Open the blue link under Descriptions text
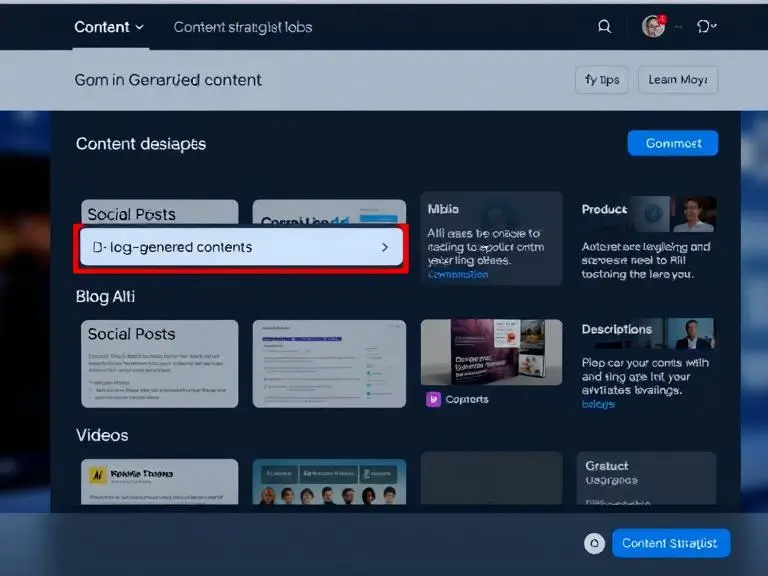Screen dimensions: 768x576 [x=598, y=405]
